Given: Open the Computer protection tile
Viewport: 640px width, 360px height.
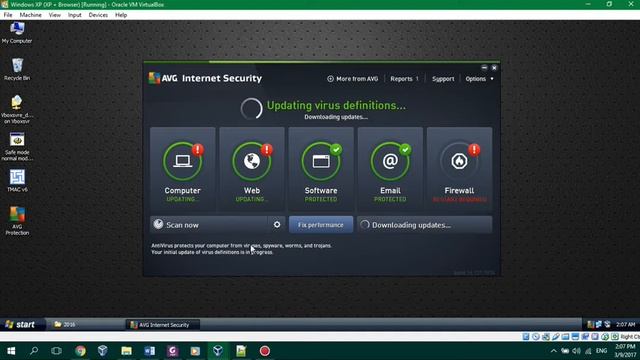Looking at the screenshot, I should 182,168.
